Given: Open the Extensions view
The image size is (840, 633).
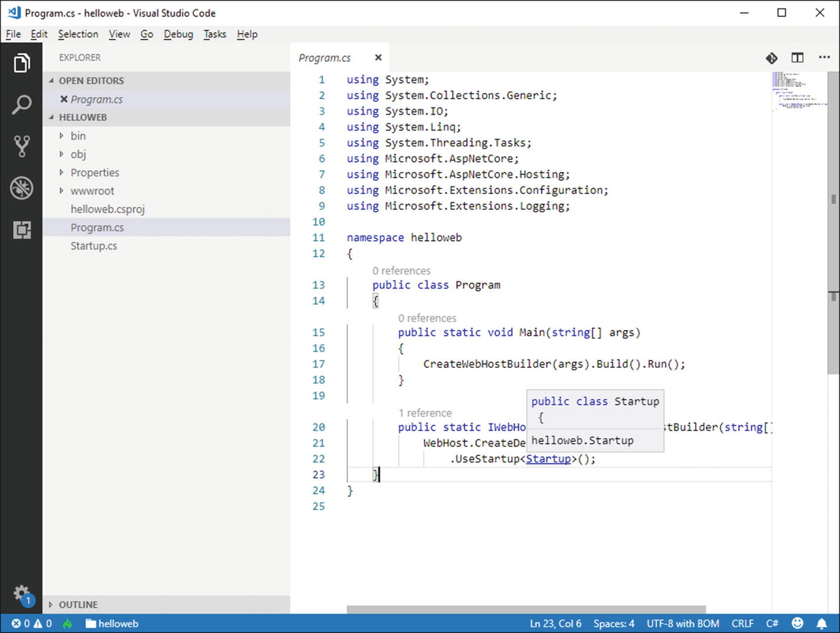Looking at the screenshot, I should (x=22, y=230).
